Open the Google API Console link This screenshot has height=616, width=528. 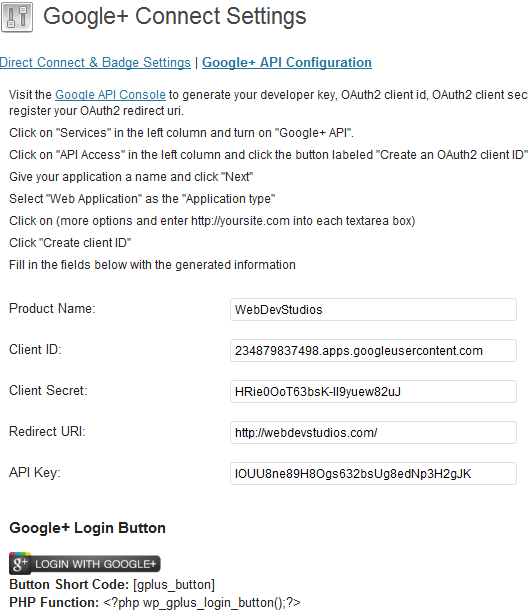pos(110,95)
